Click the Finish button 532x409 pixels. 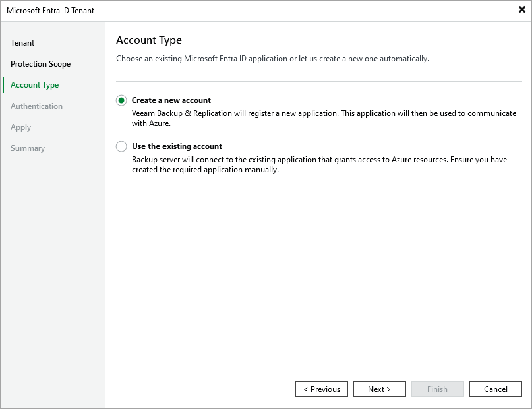(x=438, y=389)
